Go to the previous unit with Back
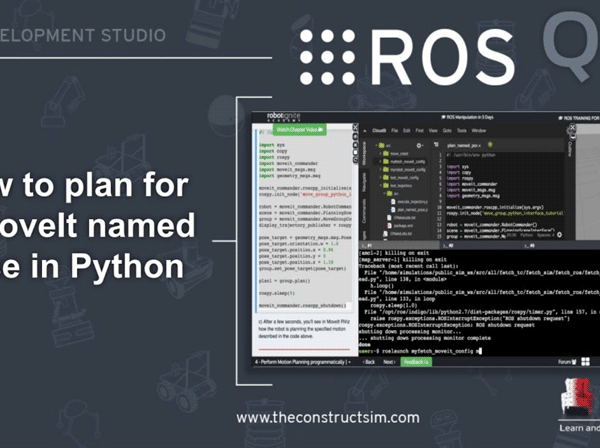The width and height of the screenshot is (600, 448). pos(369,362)
